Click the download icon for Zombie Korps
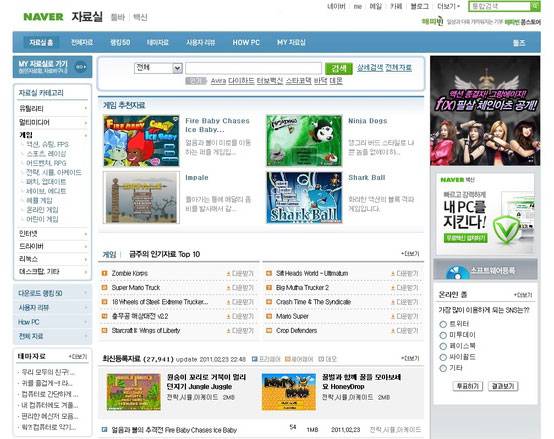The image size is (554, 439). (x=228, y=274)
